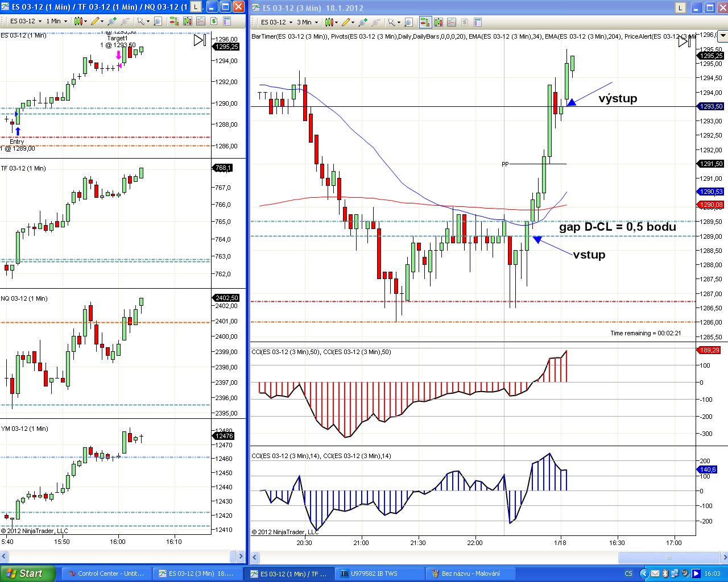Open 1 Min interval dropdown
The height and width of the screenshot is (582, 728).
click(x=56, y=21)
